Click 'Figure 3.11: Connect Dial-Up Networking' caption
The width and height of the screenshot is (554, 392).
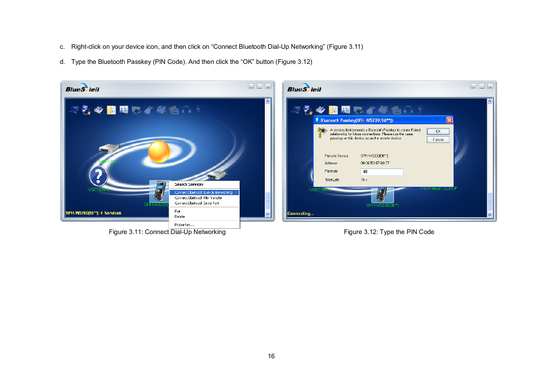click(167, 232)
